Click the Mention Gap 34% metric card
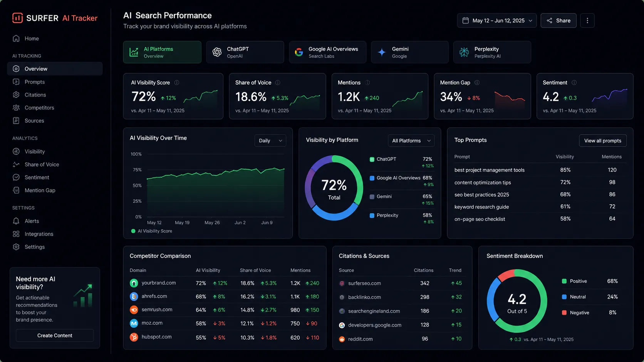Image resolution: width=644 pixels, height=362 pixels. pos(482,96)
